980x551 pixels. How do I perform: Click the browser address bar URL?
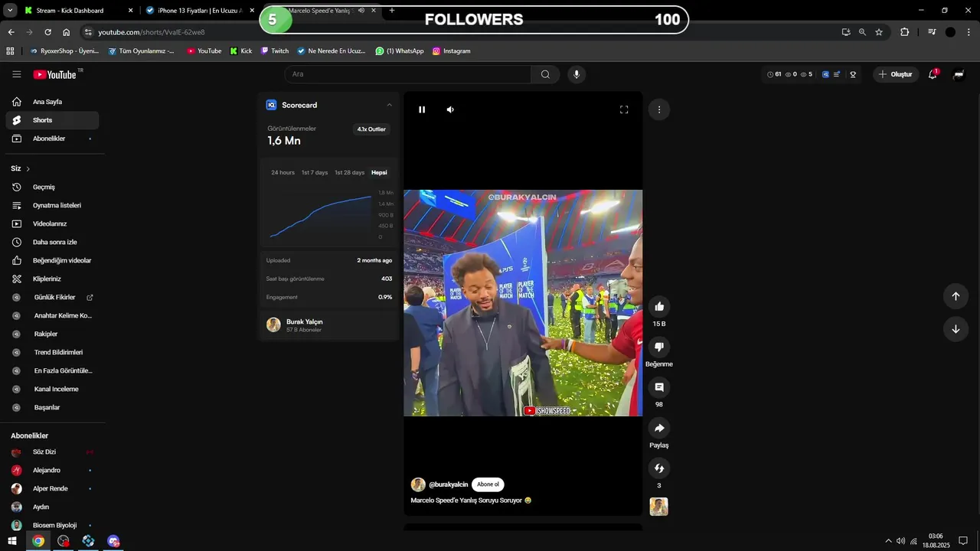(x=152, y=32)
